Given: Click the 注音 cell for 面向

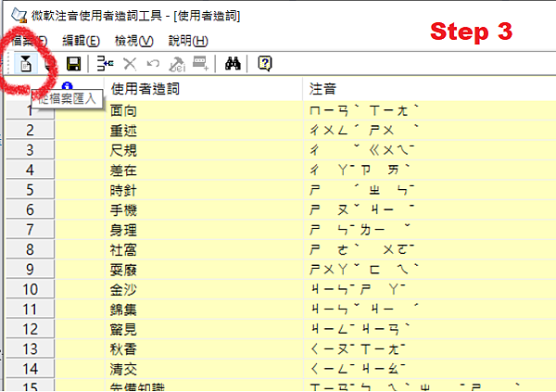Looking at the screenshot, I should 430,110.
